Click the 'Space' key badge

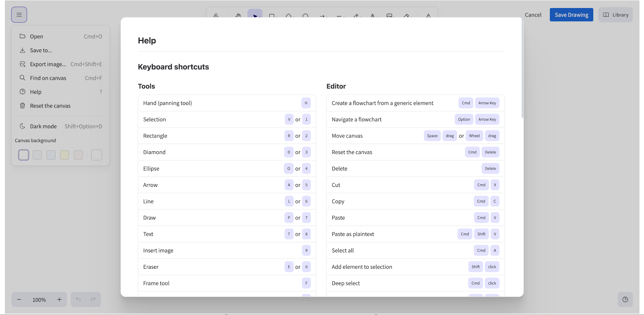pyautogui.click(x=432, y=136)
